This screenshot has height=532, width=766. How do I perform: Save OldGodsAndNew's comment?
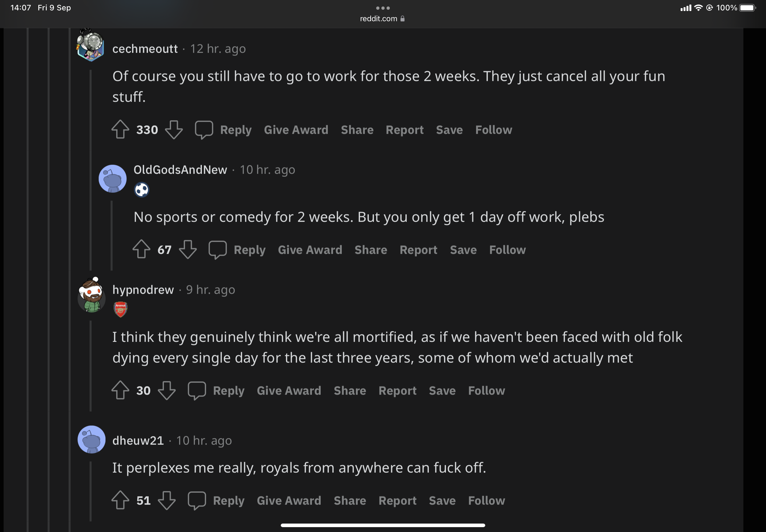point(463,250)
